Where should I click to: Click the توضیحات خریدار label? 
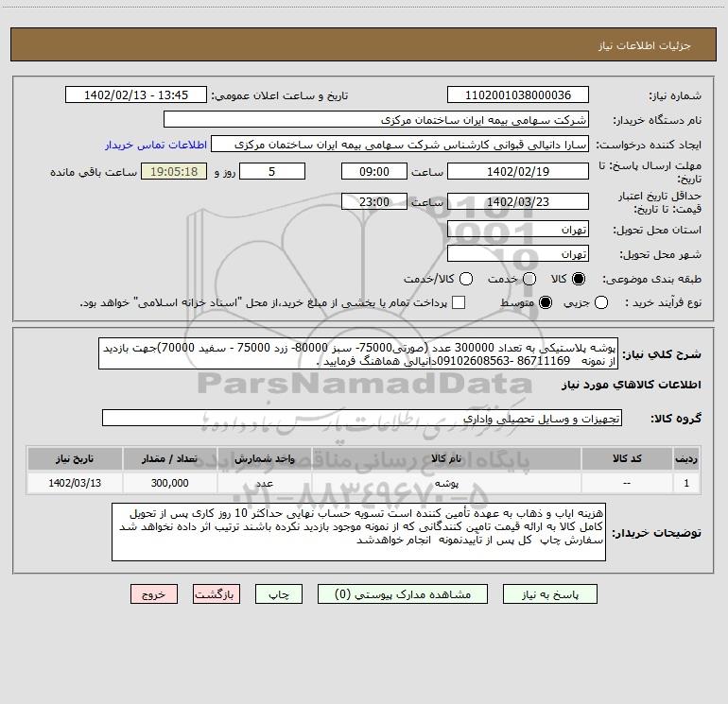point(656,533)
